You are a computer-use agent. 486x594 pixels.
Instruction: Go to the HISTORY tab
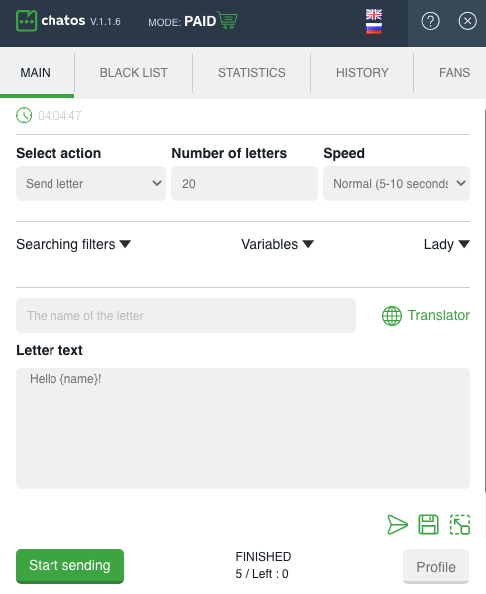point(362,73)
